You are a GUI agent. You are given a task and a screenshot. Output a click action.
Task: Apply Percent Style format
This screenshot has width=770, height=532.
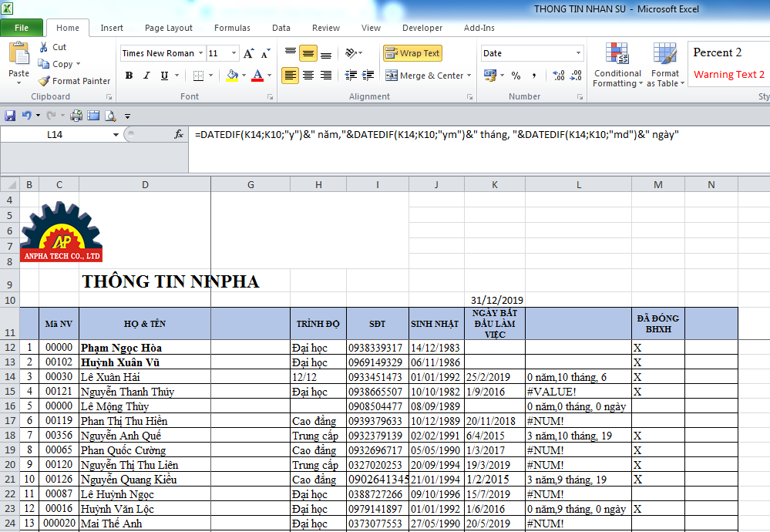click(516, 76)
